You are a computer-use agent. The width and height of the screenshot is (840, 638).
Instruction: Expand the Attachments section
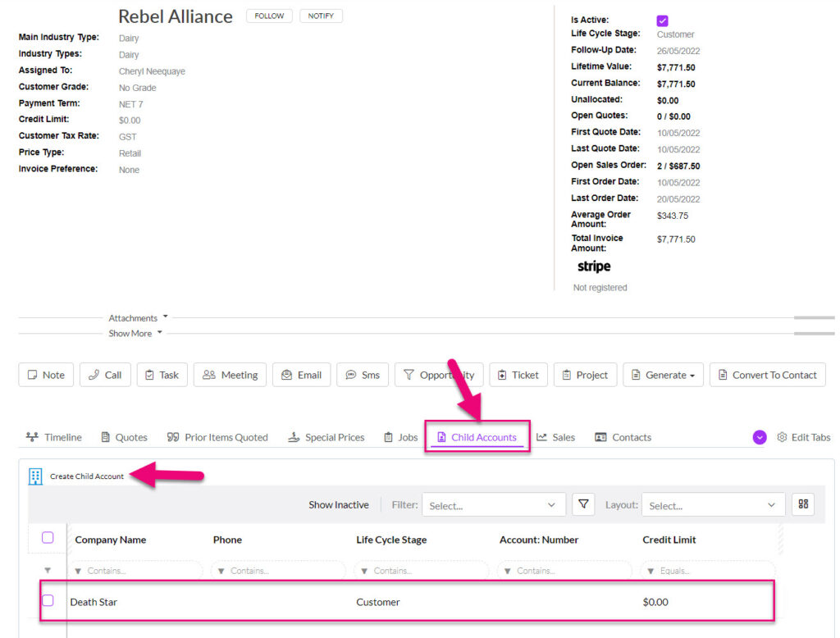[x=138, y=317]
